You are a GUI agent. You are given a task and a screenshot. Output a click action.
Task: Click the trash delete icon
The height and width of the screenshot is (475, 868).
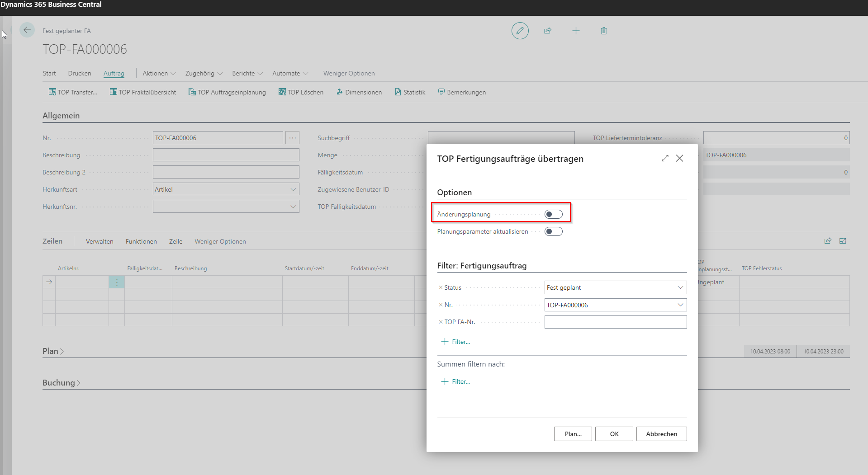click(603, 31)
